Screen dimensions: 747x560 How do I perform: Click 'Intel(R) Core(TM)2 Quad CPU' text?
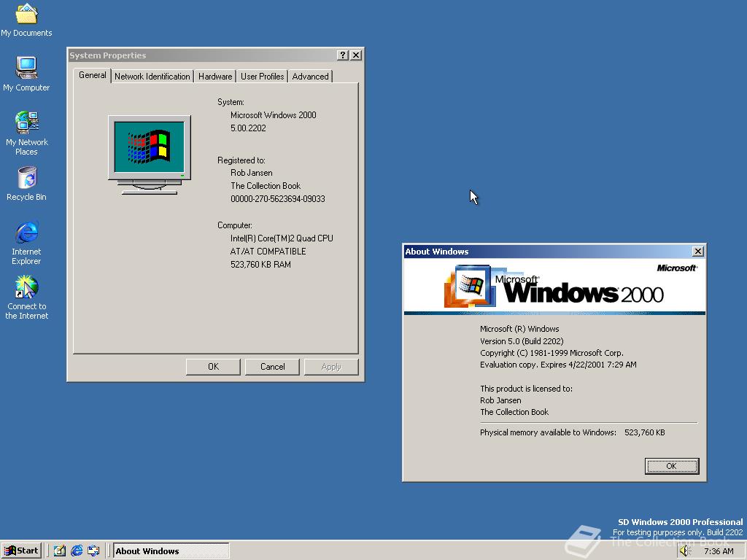[282, 238]
